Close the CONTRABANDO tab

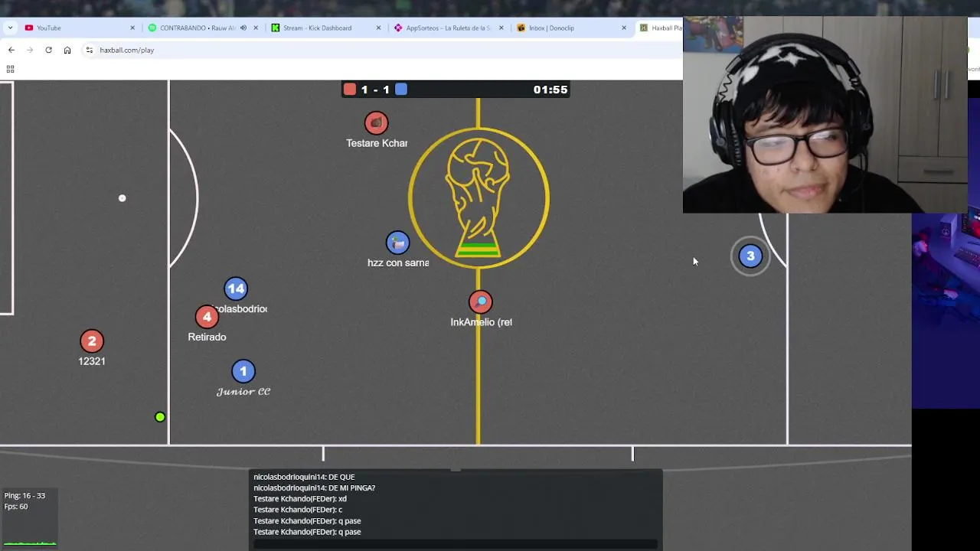pyautogui.click(x=256, y=28)
